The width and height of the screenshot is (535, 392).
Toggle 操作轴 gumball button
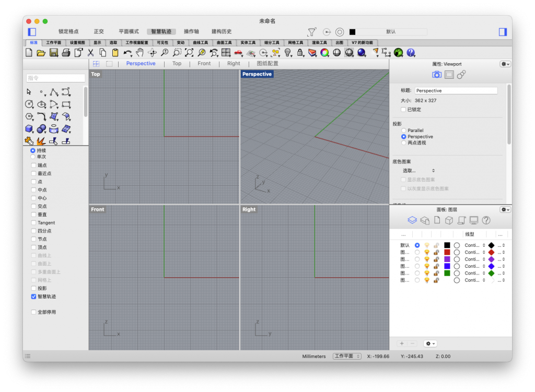click(191, 31)
